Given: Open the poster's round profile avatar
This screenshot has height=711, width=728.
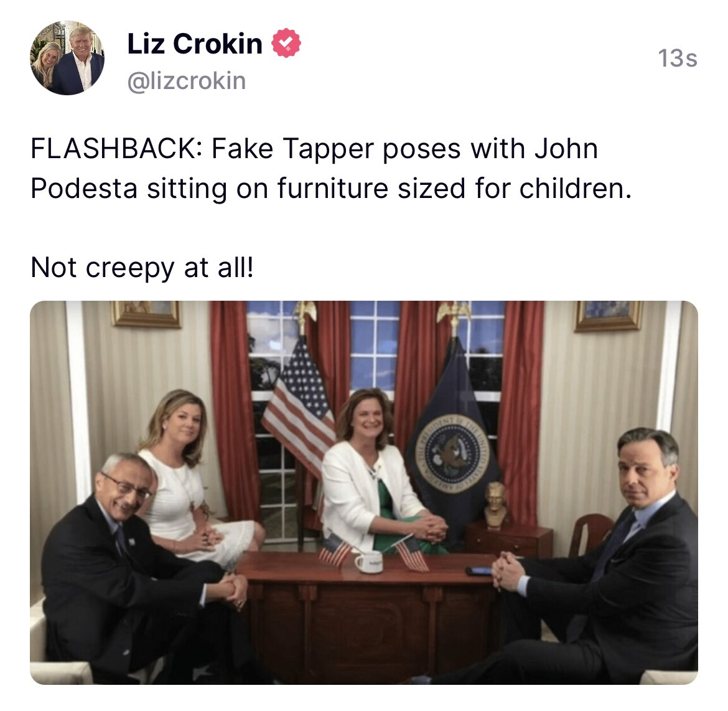Looking at the screenshot, I should click(67, 58).
